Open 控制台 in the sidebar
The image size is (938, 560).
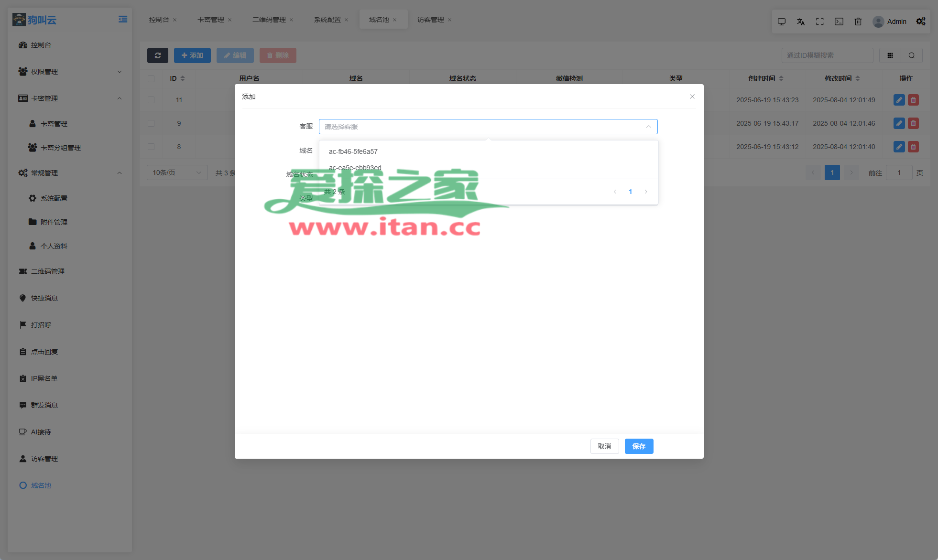click(x=70, y=45)
